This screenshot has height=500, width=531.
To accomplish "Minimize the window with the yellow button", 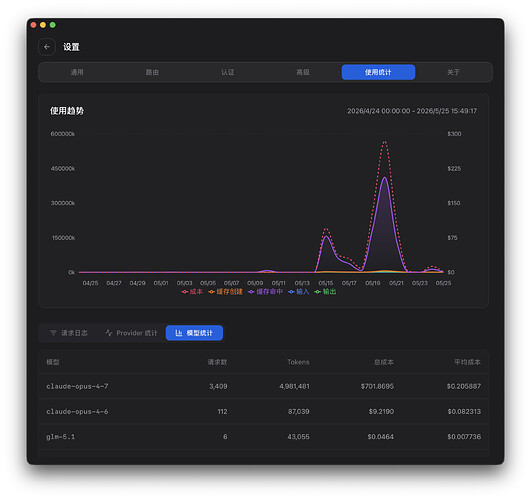I will (43, 25).
